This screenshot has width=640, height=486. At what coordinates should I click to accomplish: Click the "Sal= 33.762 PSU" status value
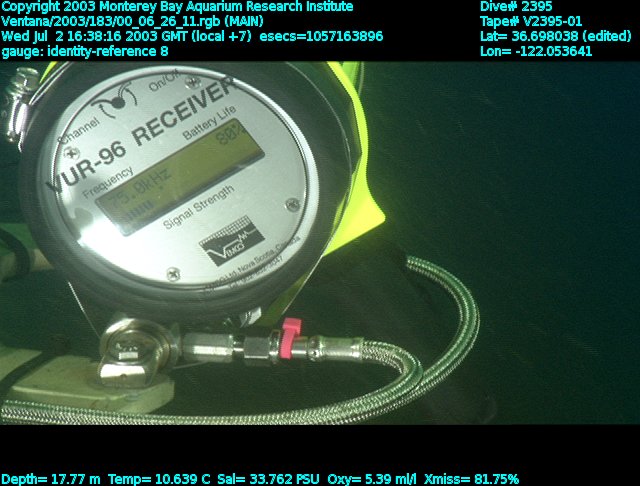click(269, 479)
